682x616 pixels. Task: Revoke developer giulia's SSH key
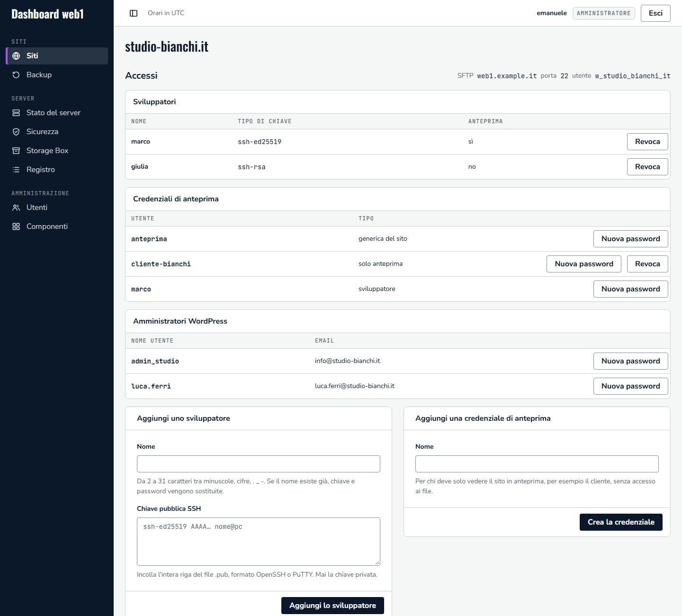point(647,167)
